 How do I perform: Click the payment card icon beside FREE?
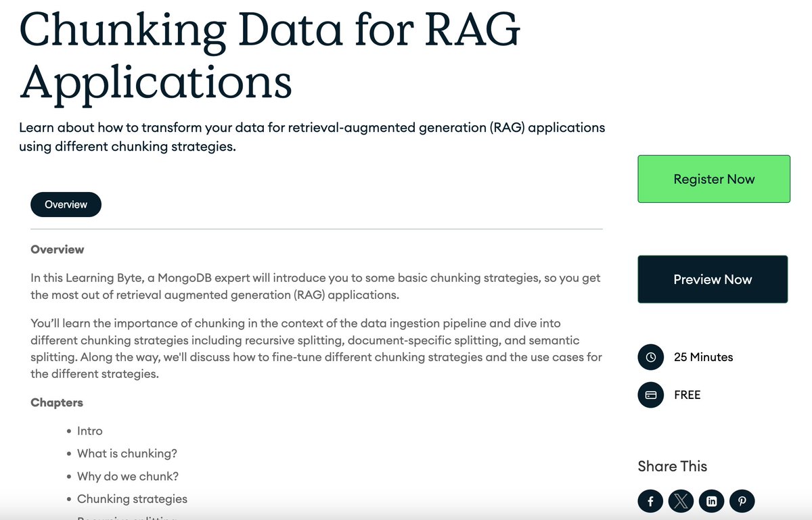[650, 395]
